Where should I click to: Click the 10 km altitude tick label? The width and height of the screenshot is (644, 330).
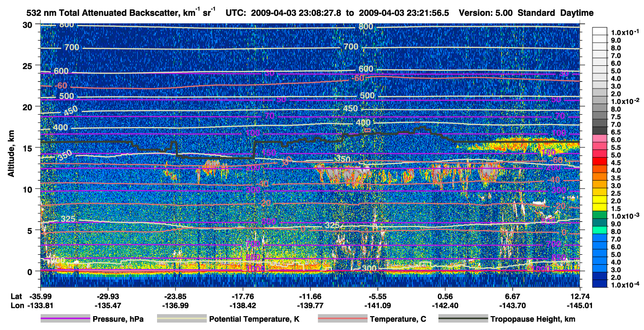pyautogui.click(x=27, y=189)
